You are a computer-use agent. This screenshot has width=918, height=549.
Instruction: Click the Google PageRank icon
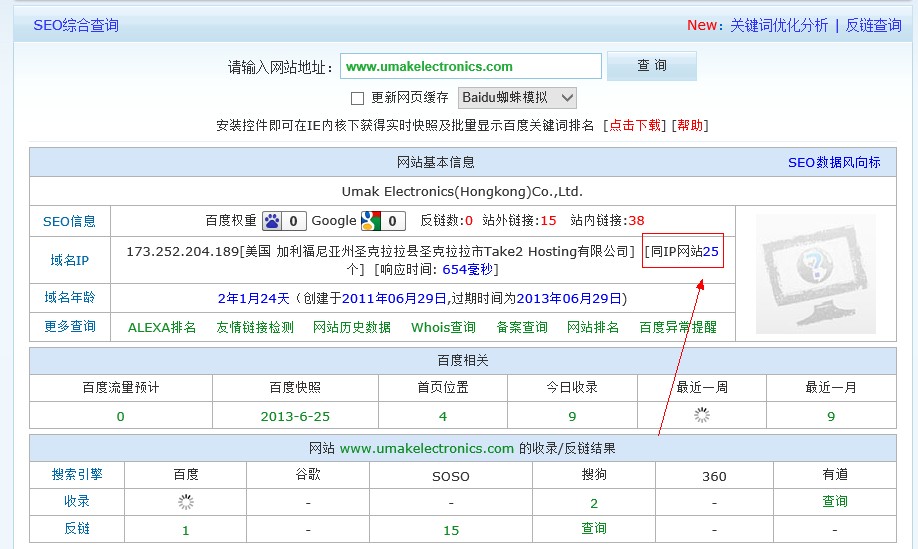(x=370, y=220)
